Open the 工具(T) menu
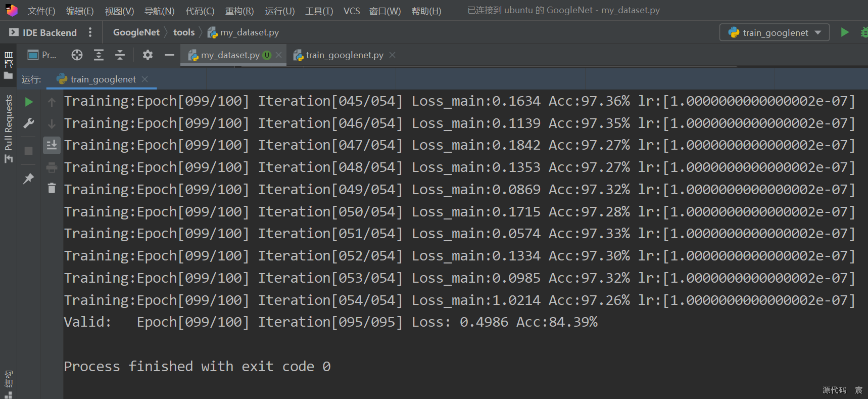868x399 pixels. [319, 11]
